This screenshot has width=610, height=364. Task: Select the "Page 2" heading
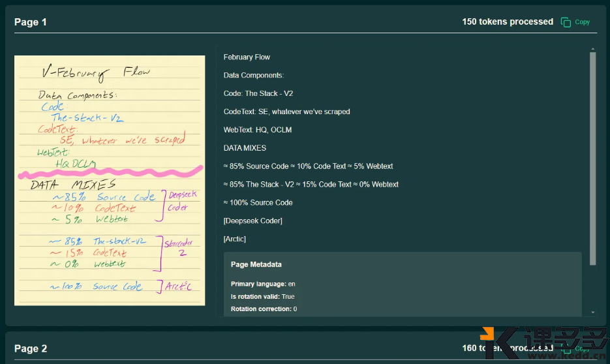(x=31, y=348)
